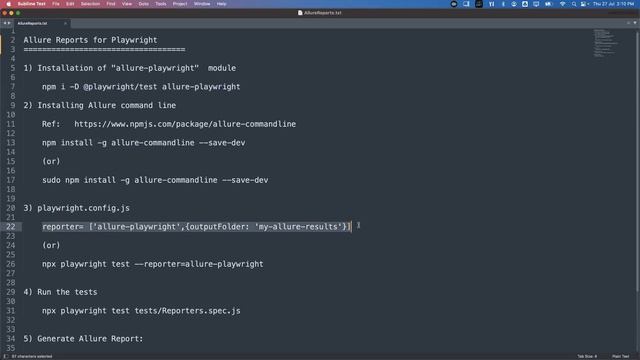The height and width of the screenshot is (360, 640).
Task: Toggle side bar icon in status bar
Action: coord(6,356)
